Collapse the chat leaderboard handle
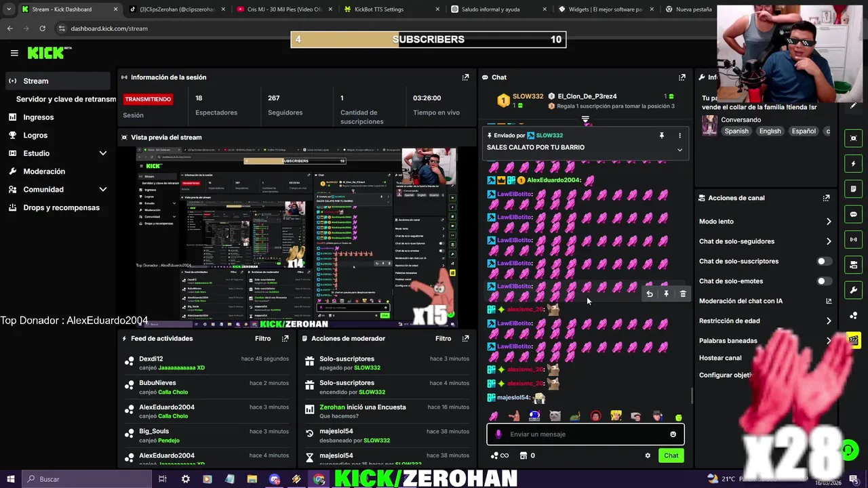This screenshot has width=868, height=488. 585,119
